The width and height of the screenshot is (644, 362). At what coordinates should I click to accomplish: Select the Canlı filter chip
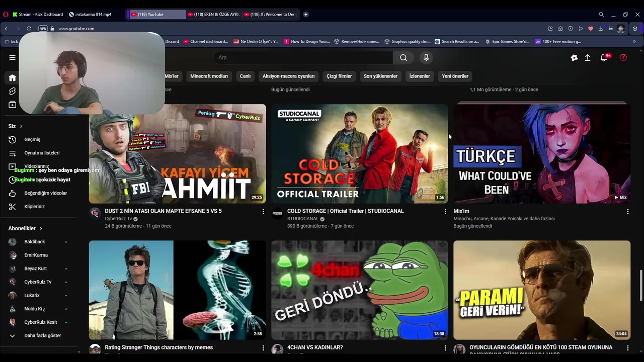tap(245, 76)
